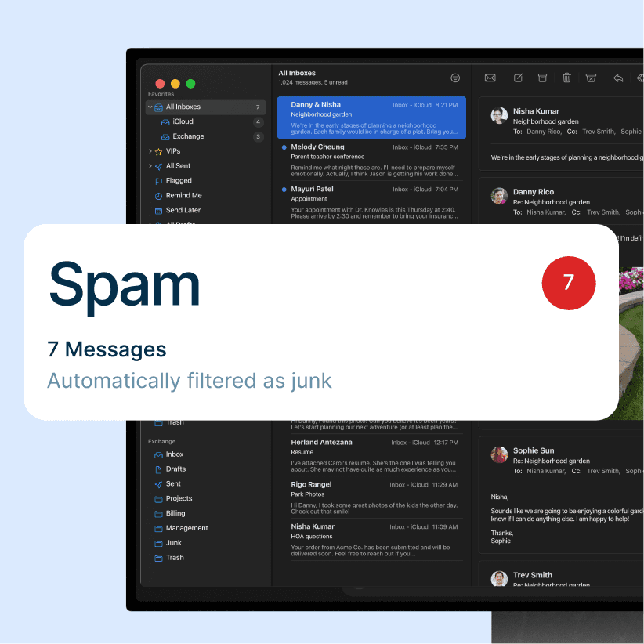Open the message filter icon
This screenshot has height=644, width=644.
pos(454,78)
